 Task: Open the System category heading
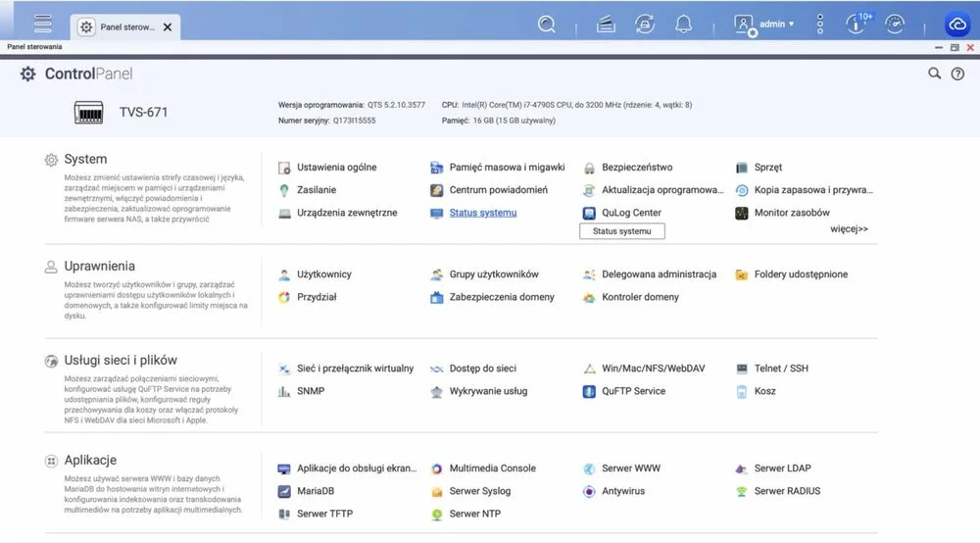[85, 160]
